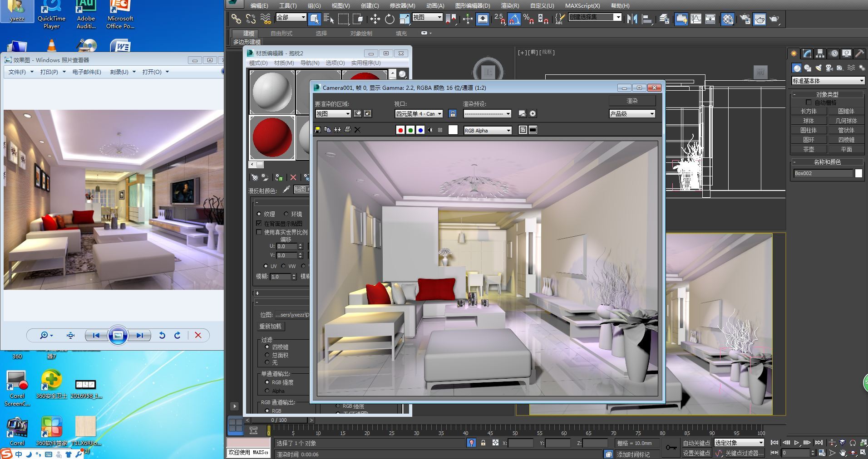Click the 渲染 render button
Screen dimensions: 868x459
632,101
